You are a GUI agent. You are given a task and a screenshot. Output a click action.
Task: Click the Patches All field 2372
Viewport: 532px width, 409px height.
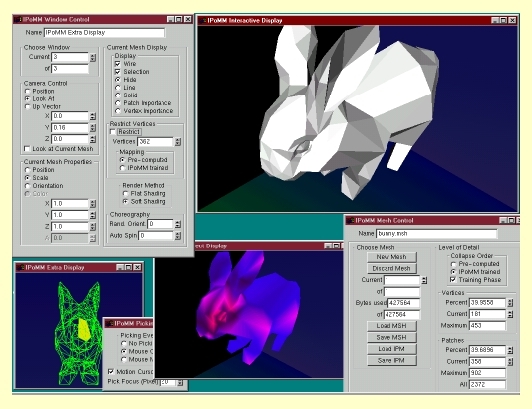pyautogui.click(x=488, y=385)
